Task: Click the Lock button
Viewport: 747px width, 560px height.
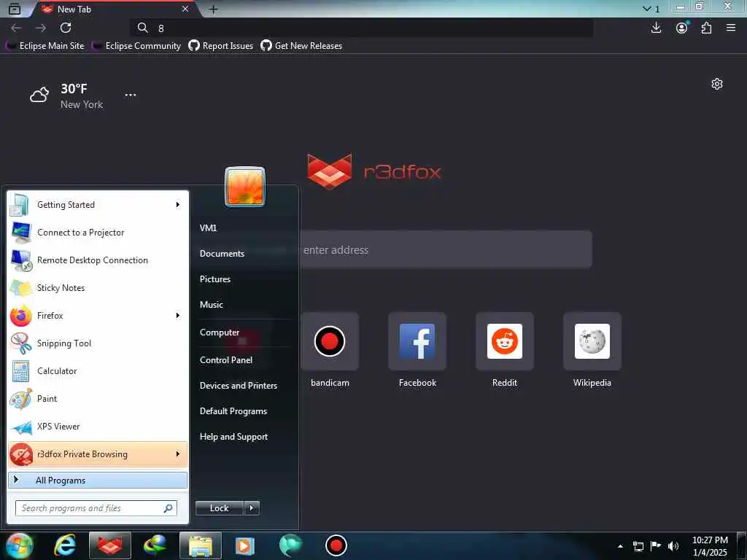Action: pos(219,508)
